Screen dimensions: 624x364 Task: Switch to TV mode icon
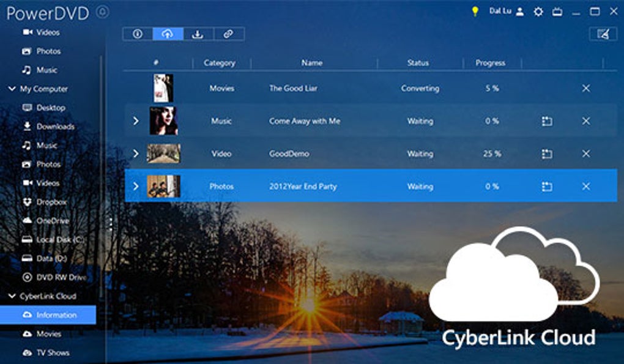tap(557, 12)
